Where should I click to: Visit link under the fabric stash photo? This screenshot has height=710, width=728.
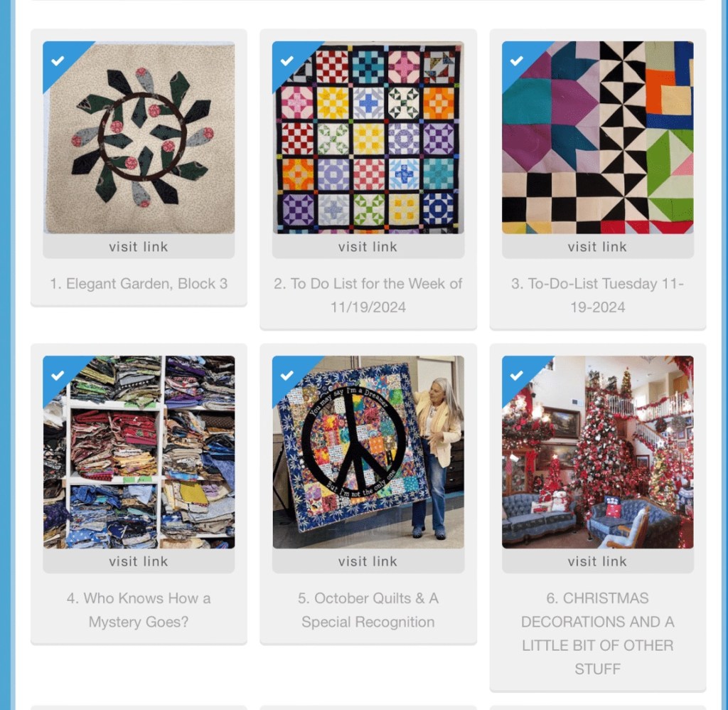tap(139, 561)
